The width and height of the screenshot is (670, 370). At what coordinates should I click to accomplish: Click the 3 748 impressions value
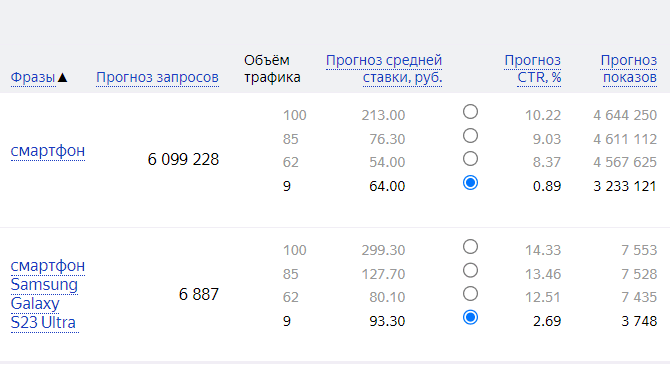(639, 321)
